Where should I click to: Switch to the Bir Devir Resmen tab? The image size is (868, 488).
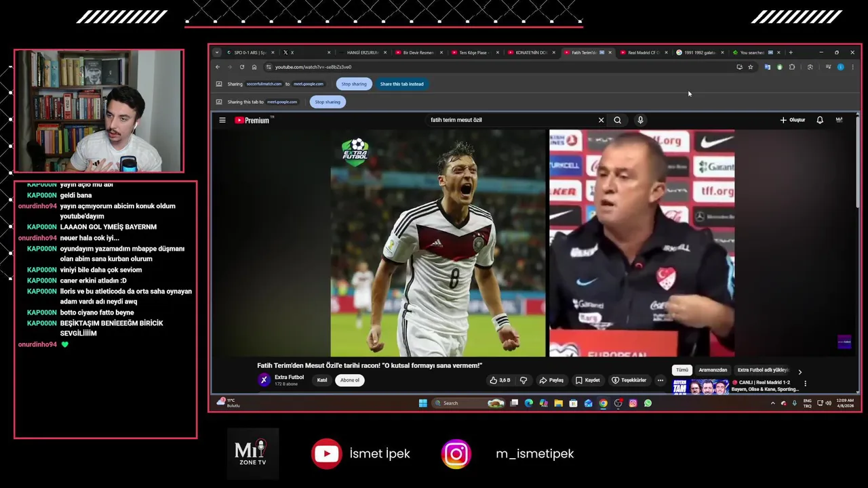click(418, 52)
